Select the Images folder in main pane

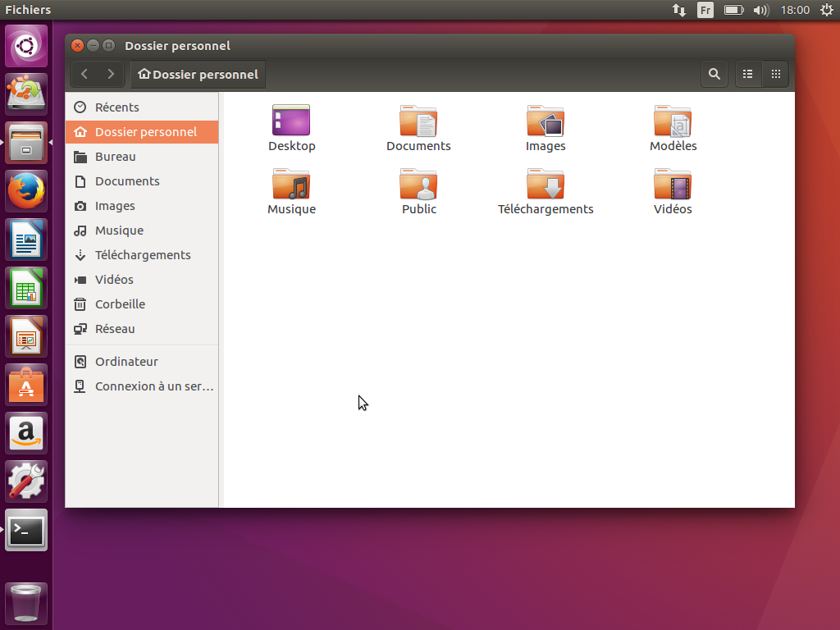tap(546, 122)
